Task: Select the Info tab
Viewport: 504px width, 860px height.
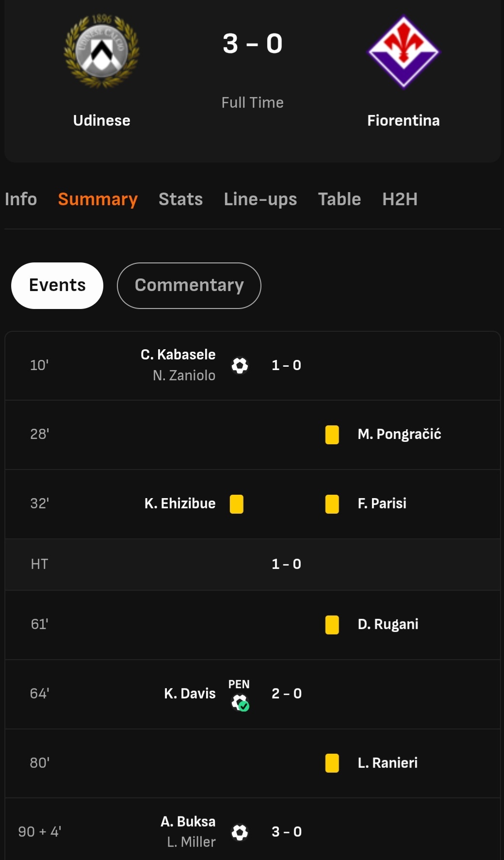Action: 21,199
